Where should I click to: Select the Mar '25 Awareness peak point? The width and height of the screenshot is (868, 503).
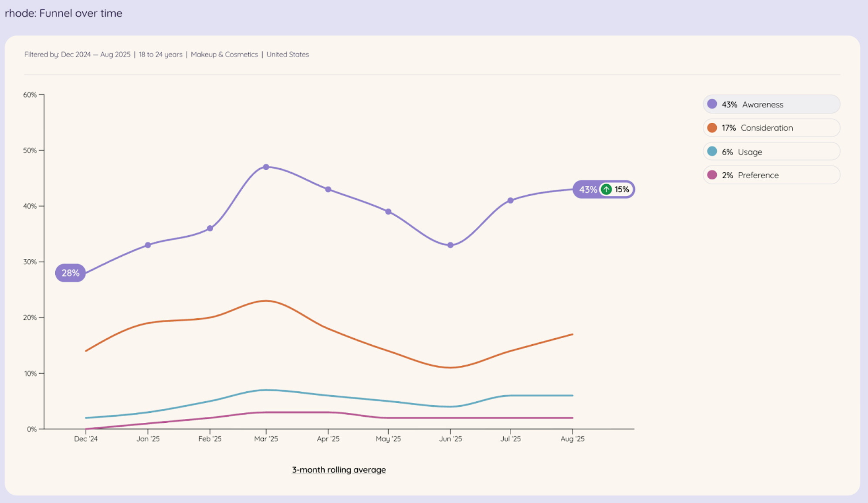tap(266, 167)
